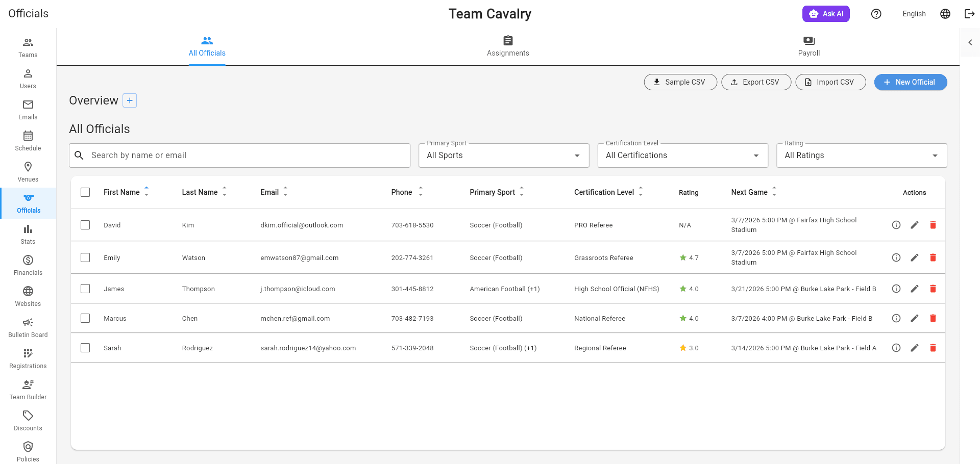Focus the search by name or email field
Screen dimensions: 980x464
coord(239,156)
